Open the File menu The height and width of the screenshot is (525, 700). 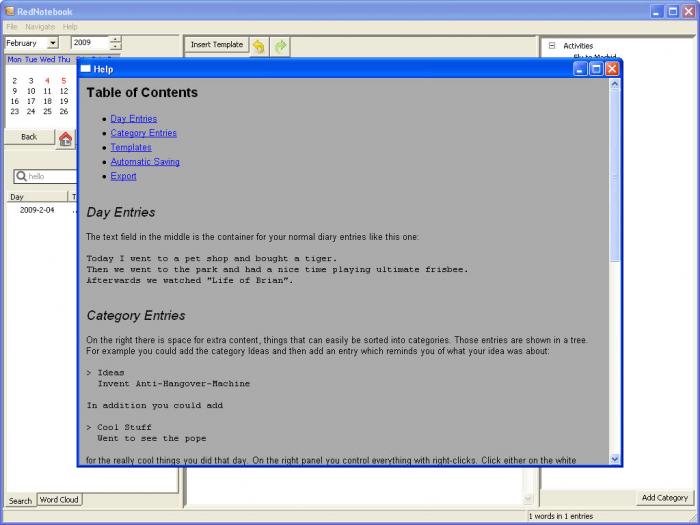12,27
